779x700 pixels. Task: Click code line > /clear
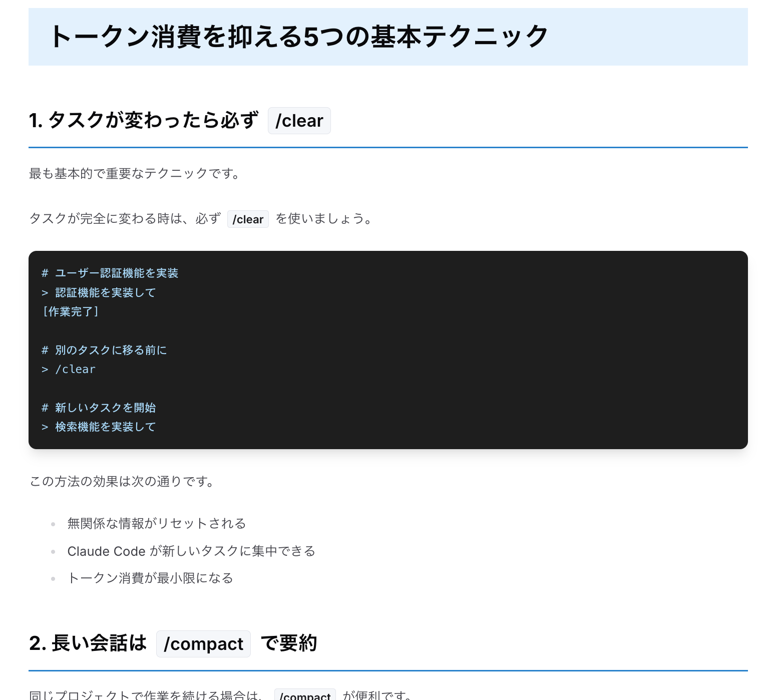(x=69, y=369)
